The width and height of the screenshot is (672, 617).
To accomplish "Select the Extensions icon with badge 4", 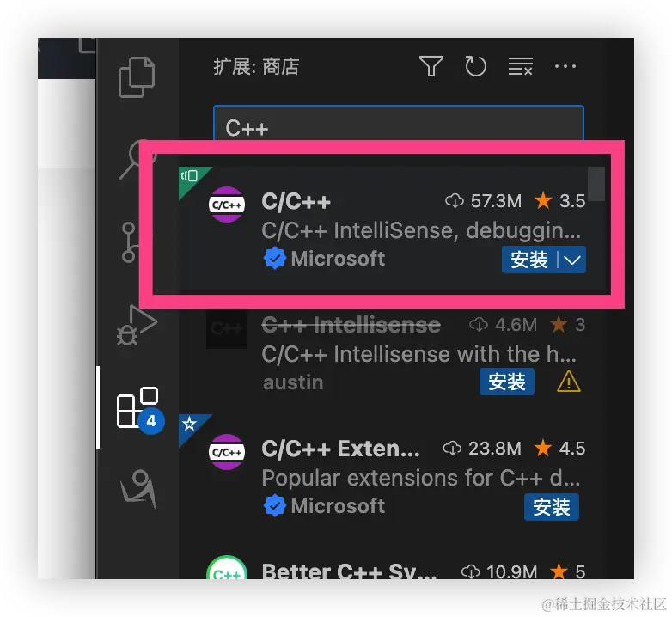I will click(x=140, y=410).
